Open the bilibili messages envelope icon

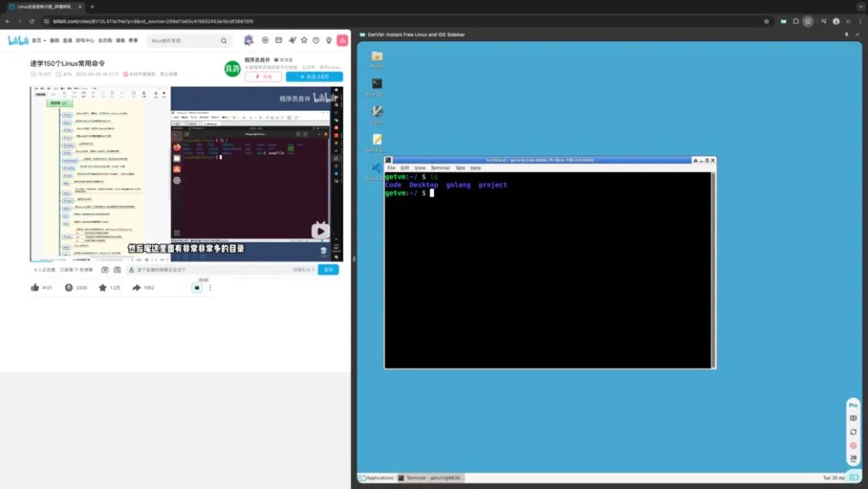pos(278,40)
